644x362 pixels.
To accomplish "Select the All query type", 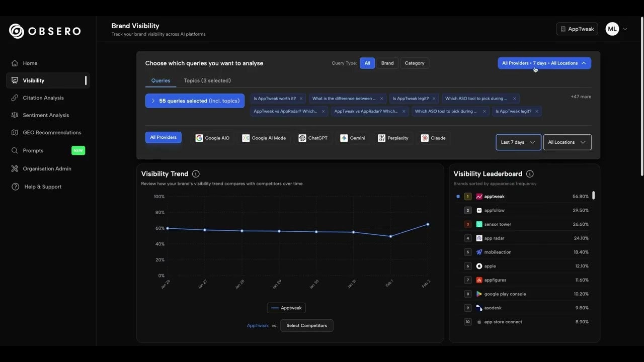I will [367, 63].
